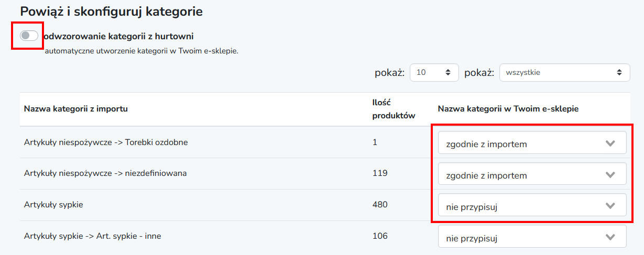Click the product count 106
Viewport: 644px width, 255px height.
pyautogui.click(x=380, y=236)
